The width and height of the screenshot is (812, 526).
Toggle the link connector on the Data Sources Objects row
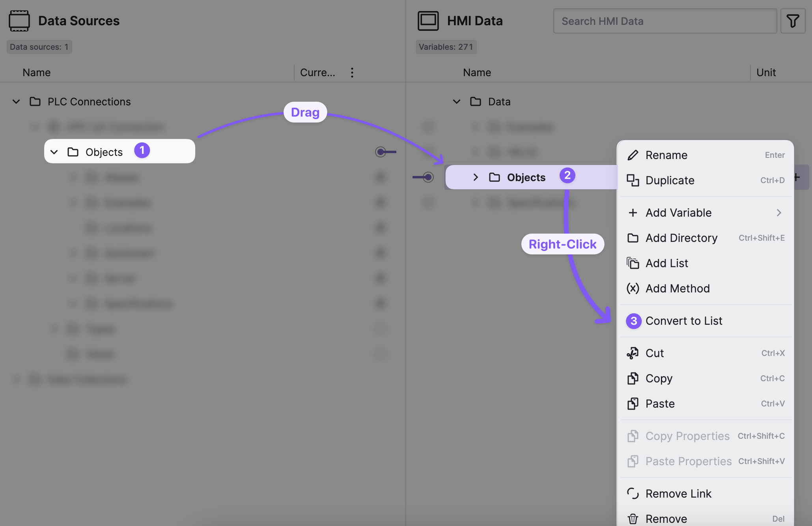tap(381, 152)
